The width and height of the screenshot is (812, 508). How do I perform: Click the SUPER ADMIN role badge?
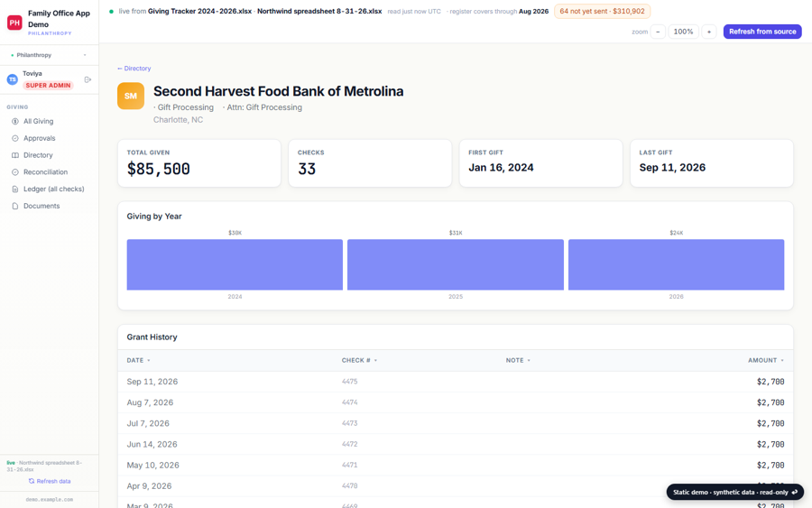(48, 86)
